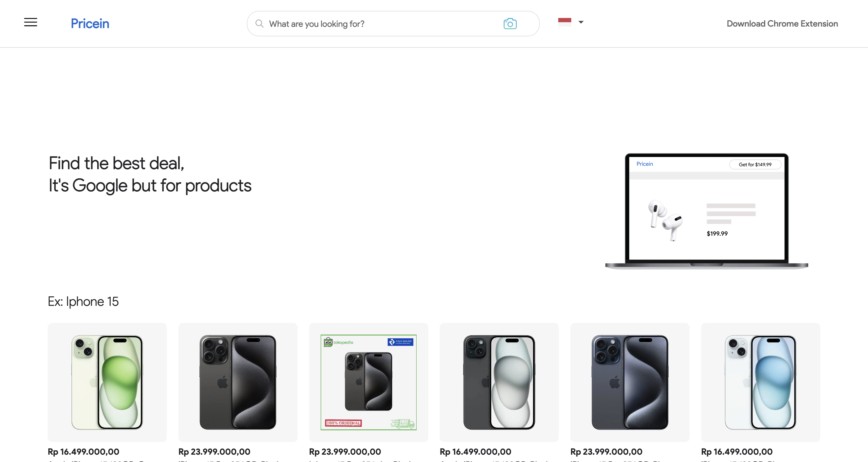Open the Tokopedia green-bordered iPhone image
The height and width of the screenshot is (462, 868).
point(369,382)
